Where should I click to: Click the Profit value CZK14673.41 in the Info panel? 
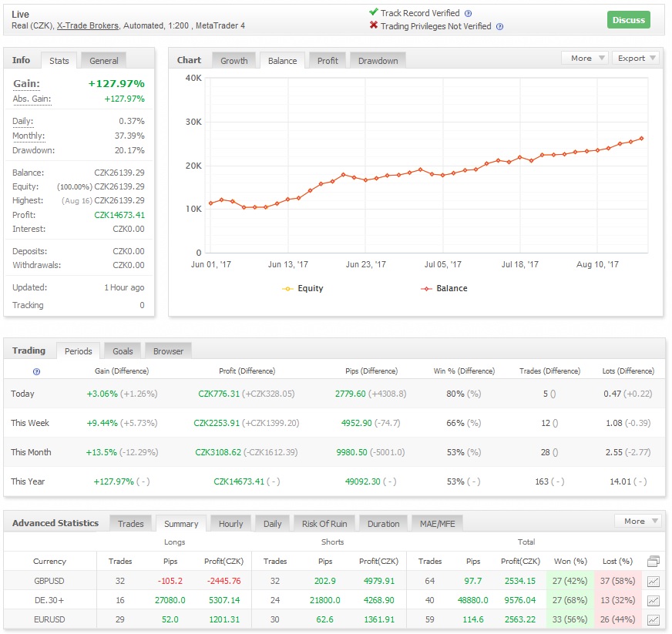point(119,215)
